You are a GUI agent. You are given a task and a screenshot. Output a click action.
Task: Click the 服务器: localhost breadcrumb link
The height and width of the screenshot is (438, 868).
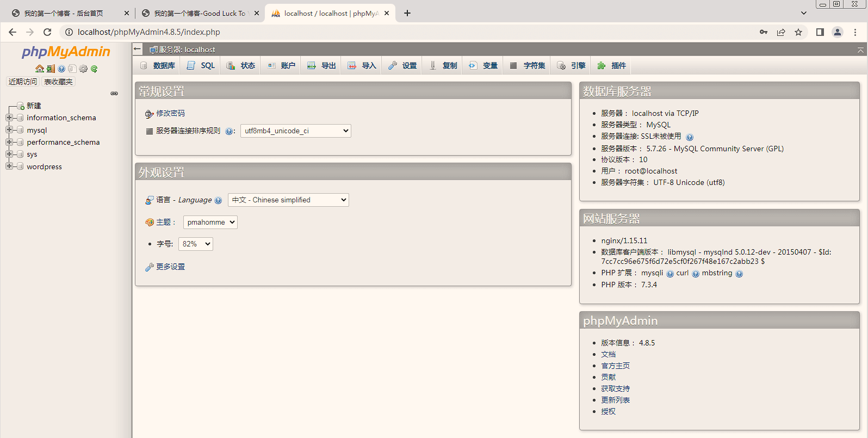(187, 50)
